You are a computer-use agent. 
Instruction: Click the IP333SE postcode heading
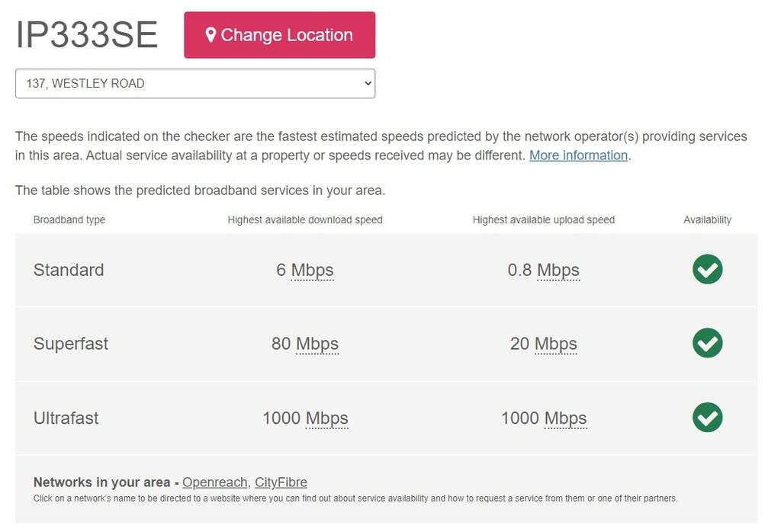86,34
